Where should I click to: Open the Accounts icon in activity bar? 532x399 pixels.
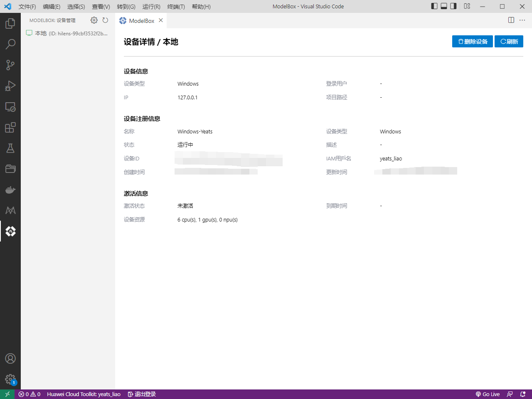[x=10, y=358]
